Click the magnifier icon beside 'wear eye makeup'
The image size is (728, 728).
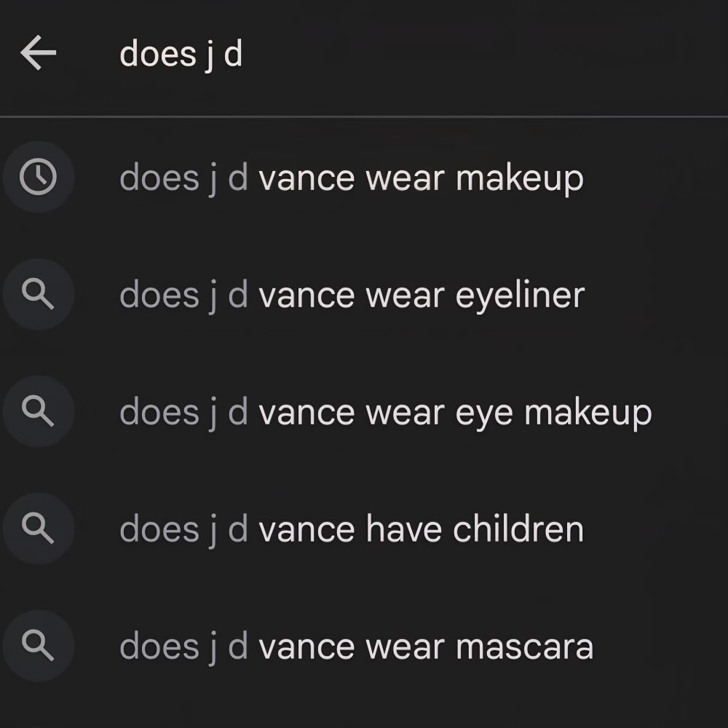(x=38, y=411)
